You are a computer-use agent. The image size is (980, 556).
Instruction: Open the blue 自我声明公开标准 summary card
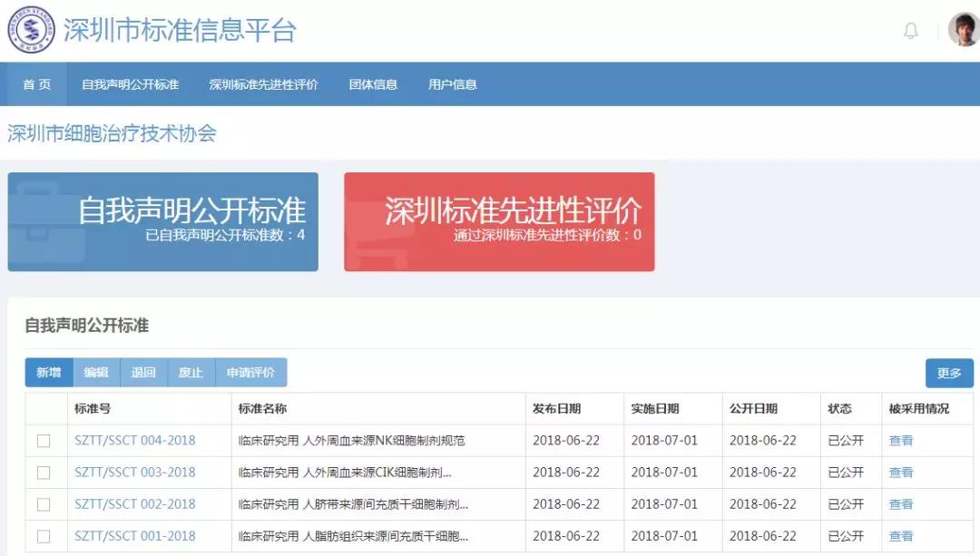[163, 221]
